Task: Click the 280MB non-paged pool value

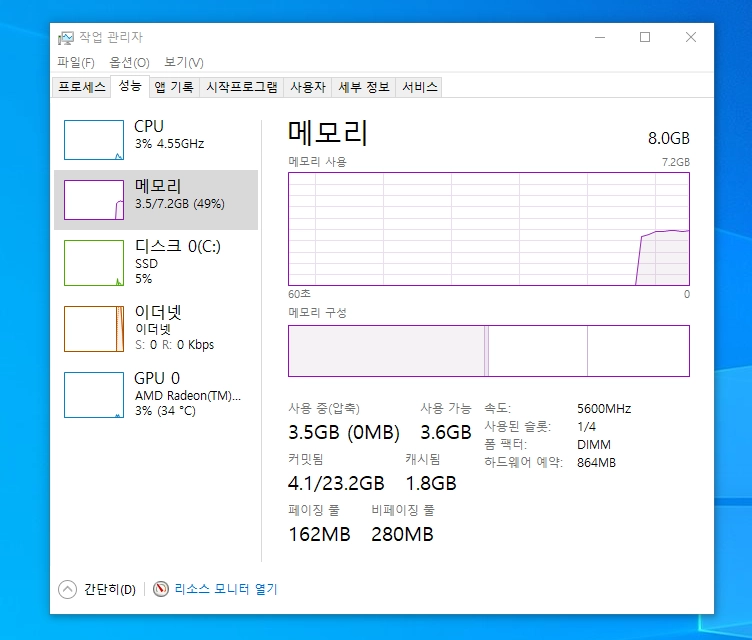Action: pyautogui.click(x=402, y=534)
